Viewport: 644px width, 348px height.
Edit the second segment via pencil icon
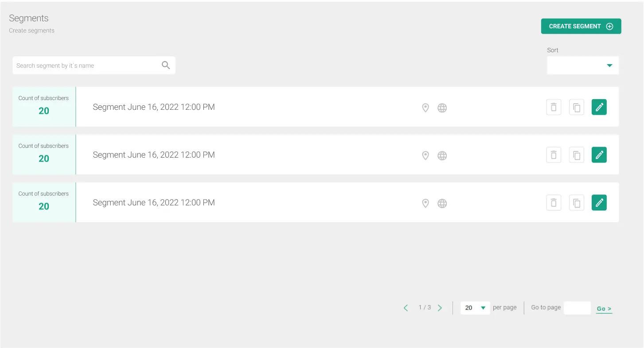pyautogui.click(x=599, y=155)
